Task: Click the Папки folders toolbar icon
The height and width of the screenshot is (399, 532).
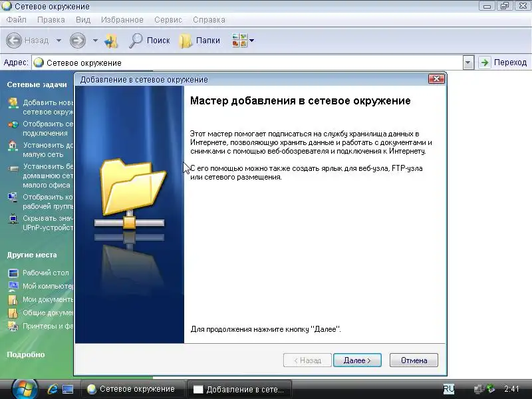Action: click(186, 41)
